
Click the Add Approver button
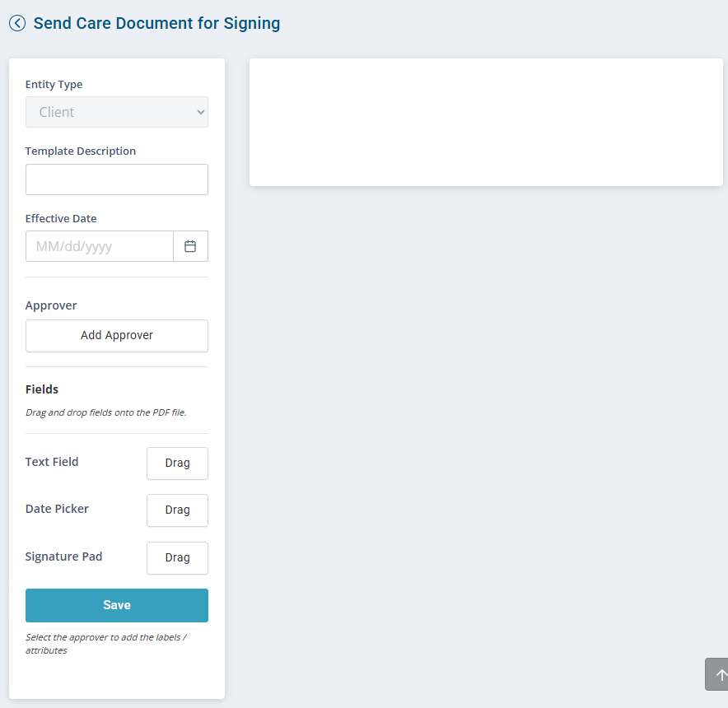pyautogui.click(x=117, y=336)
